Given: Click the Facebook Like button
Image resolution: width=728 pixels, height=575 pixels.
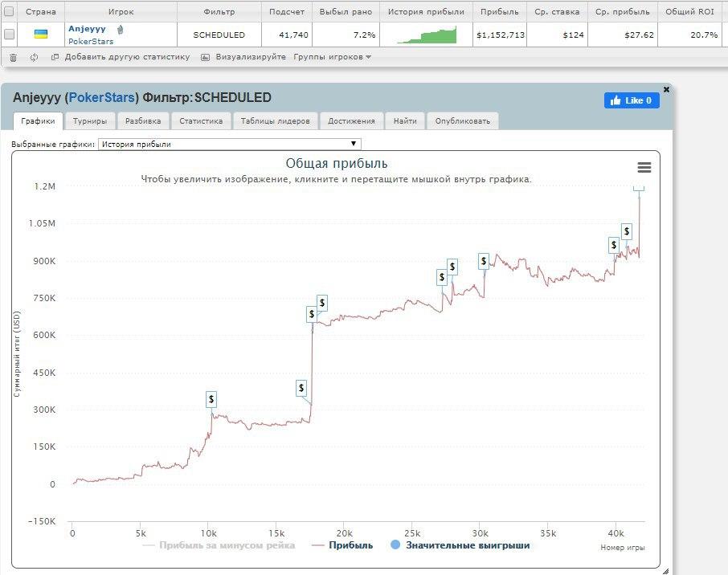Looking at the screenshot, I should tap(632, 100).
